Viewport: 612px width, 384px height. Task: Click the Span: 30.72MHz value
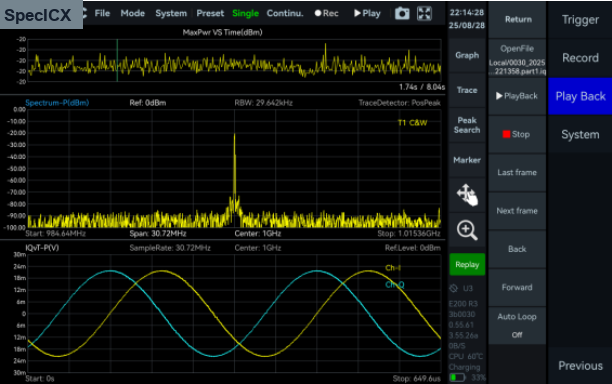[x=158, y=233]
